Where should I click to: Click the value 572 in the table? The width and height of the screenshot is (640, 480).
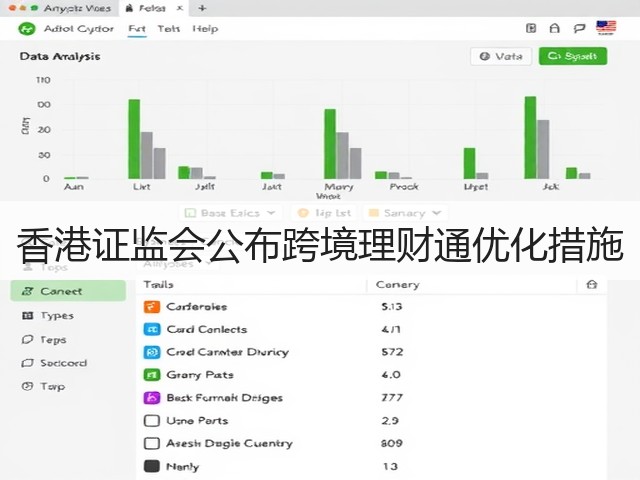click(x=392, y=352)
